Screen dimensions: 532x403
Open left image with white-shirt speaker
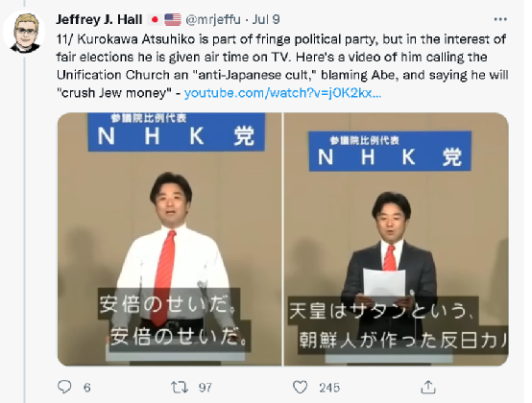[x=169, y=239]
